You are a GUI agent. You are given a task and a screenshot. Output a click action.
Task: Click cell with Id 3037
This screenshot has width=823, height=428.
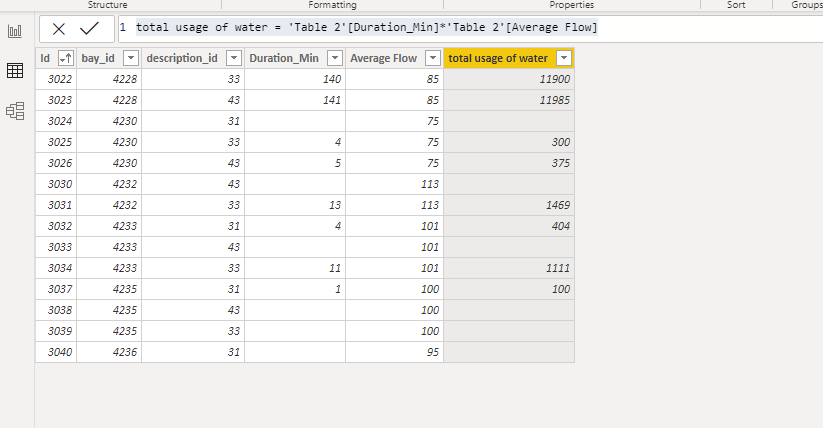[56, 289]
